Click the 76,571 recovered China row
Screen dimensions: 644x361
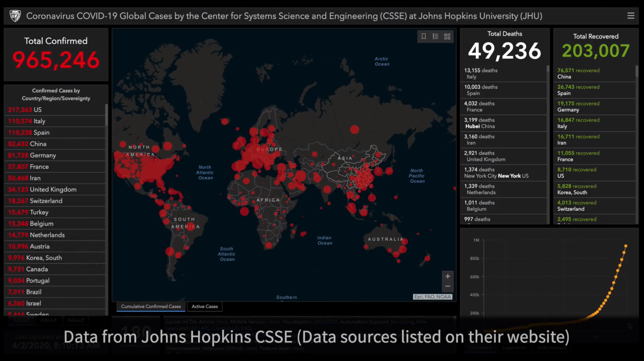594,73
